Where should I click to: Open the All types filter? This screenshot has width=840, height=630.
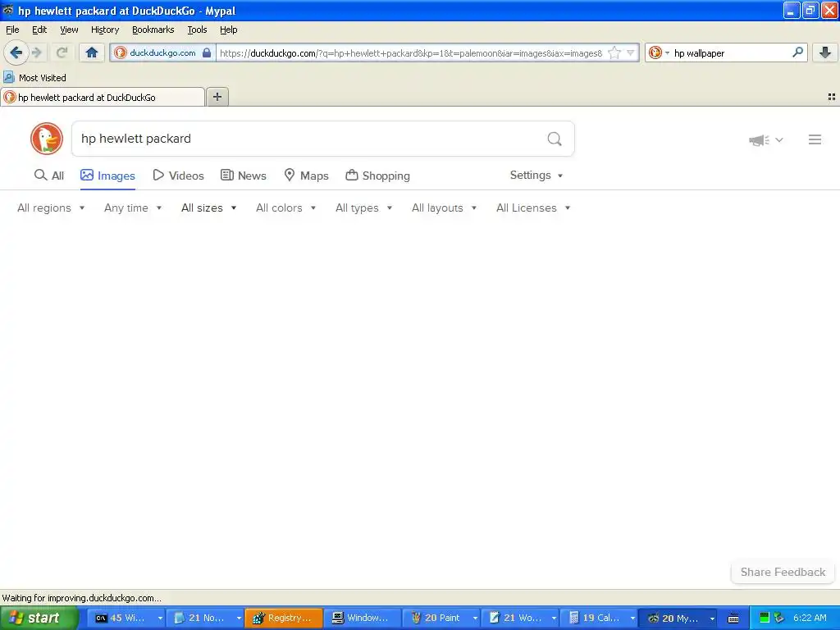(363, 208)
